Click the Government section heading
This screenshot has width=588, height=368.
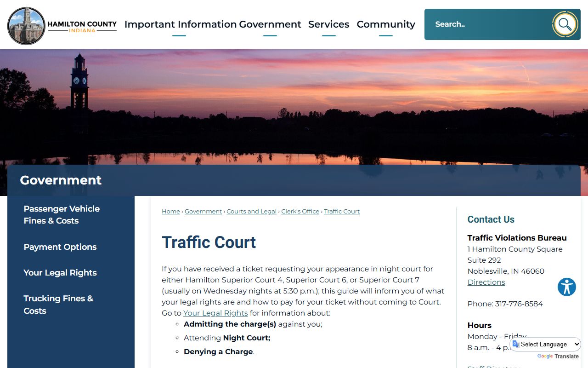pyautogui.click(x=61, y=180)
